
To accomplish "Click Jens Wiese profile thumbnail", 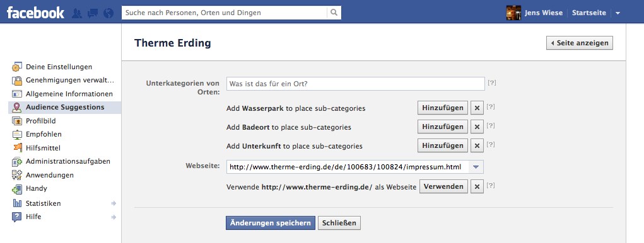I will (513, 13).
